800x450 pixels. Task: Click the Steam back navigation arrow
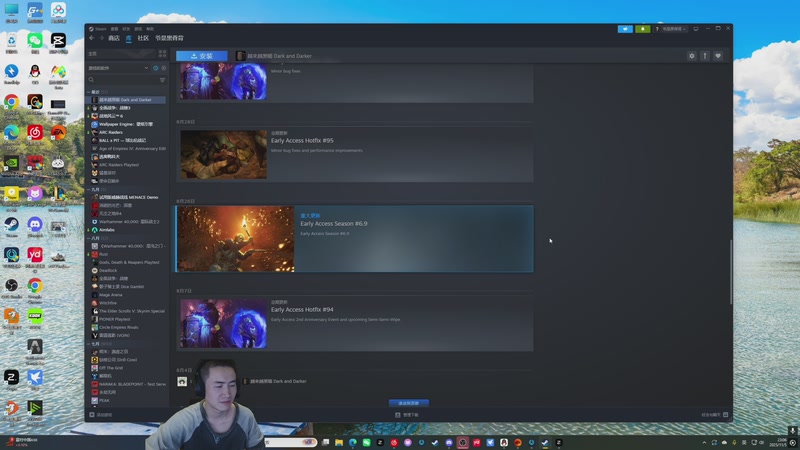91,38
